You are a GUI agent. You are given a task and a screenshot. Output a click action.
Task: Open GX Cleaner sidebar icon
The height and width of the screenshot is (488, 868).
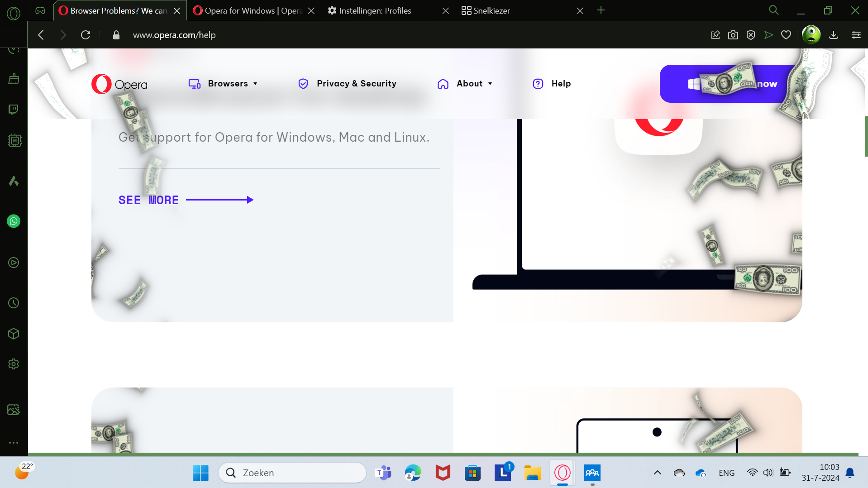pyautogui.click(x=14, y=79)
